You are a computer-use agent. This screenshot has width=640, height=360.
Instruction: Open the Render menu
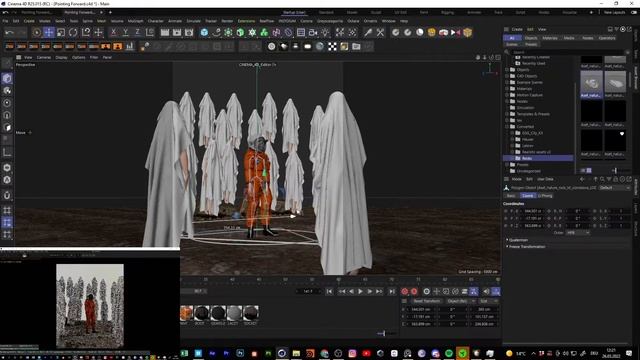pos(227,21)
